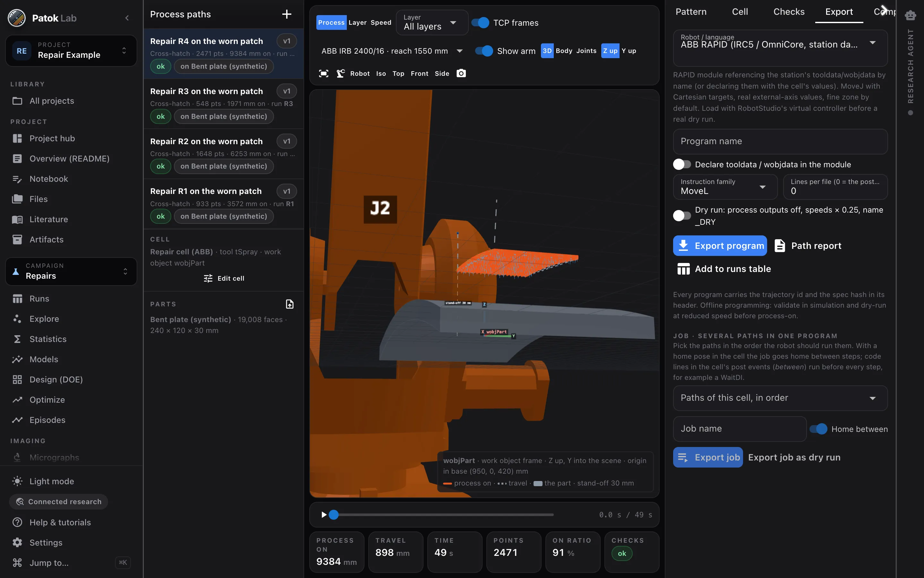This screenshot has height=578, width=924.
Task: Enable the Dry run switch
Action: 682,215
